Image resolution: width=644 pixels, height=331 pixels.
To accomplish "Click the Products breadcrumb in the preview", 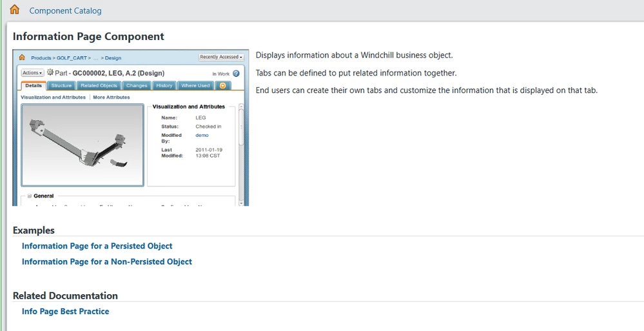I will (41, 58).
